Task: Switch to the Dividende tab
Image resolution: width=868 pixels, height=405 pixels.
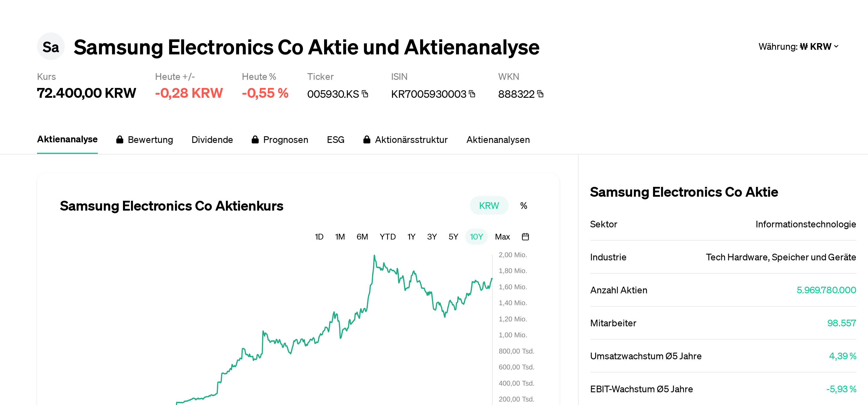Action: point(212,139)
